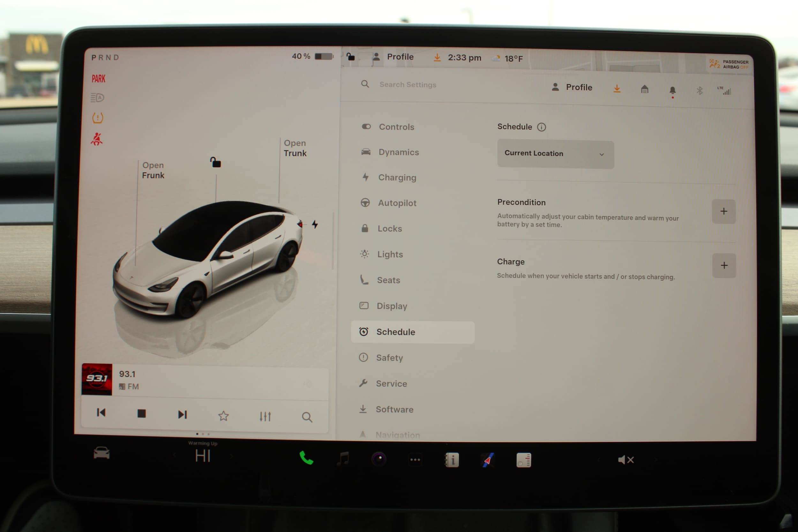Click the green phone icon
Screen dimensions: 798x532
click(x=306, y=458)
